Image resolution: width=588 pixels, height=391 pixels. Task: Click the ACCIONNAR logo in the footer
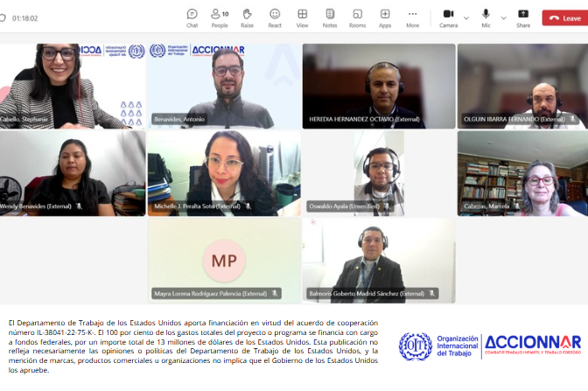pos(533,345)
